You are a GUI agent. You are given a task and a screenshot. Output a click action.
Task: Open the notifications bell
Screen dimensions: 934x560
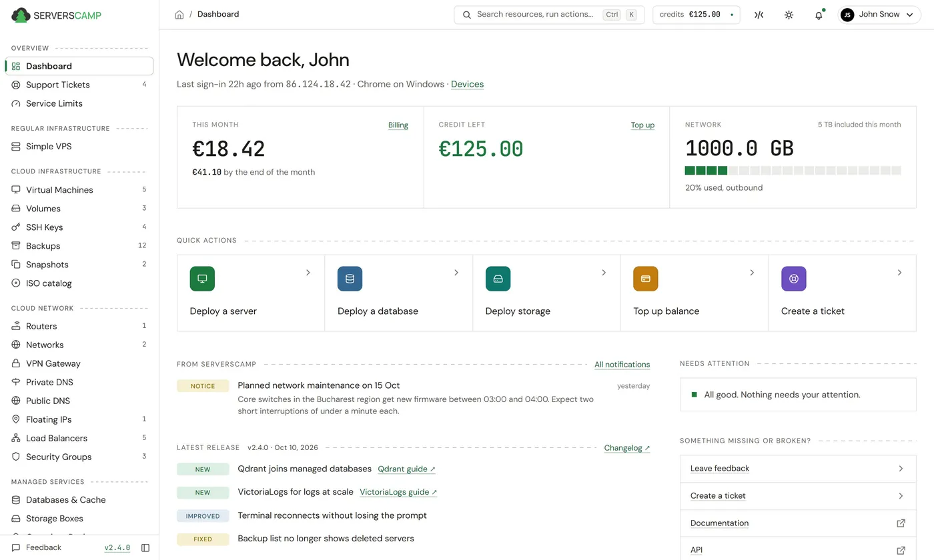(x=819, y=15)
